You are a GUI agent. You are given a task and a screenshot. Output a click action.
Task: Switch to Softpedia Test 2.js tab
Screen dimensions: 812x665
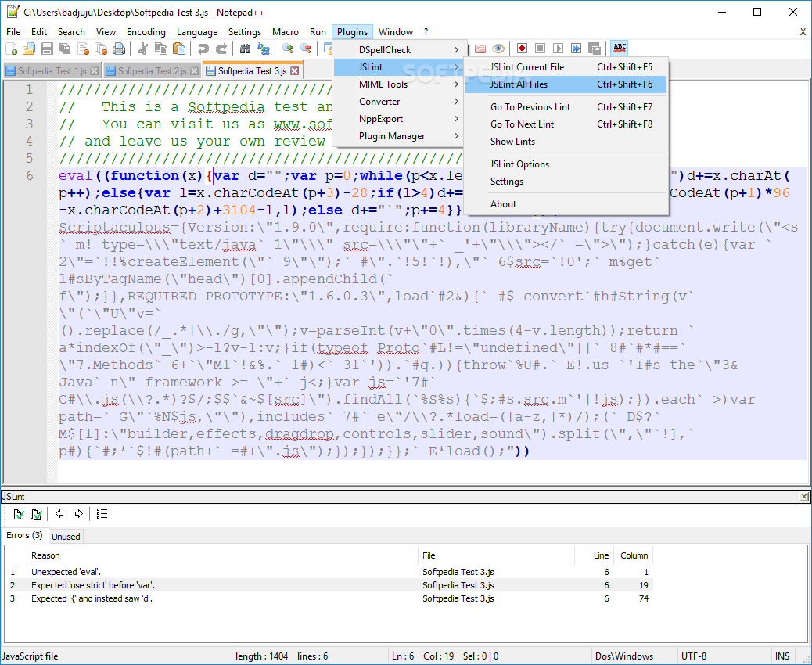[x=153, y=71]
